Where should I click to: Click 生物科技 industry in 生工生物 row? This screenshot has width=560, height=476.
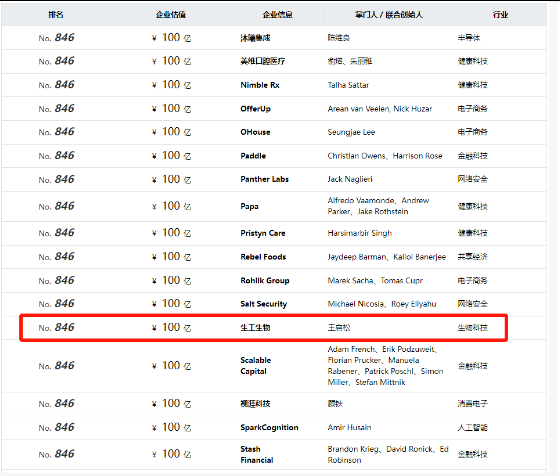pos(472,327)
